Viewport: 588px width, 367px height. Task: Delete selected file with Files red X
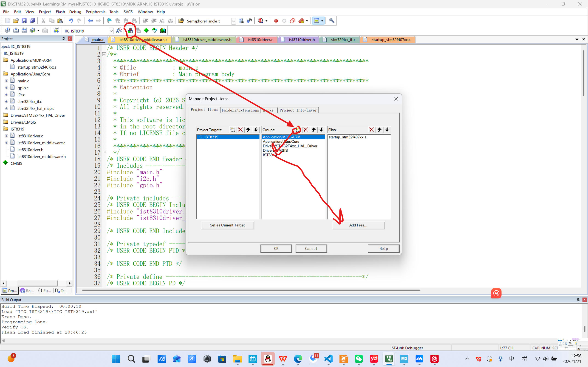[x=371, y=130]
